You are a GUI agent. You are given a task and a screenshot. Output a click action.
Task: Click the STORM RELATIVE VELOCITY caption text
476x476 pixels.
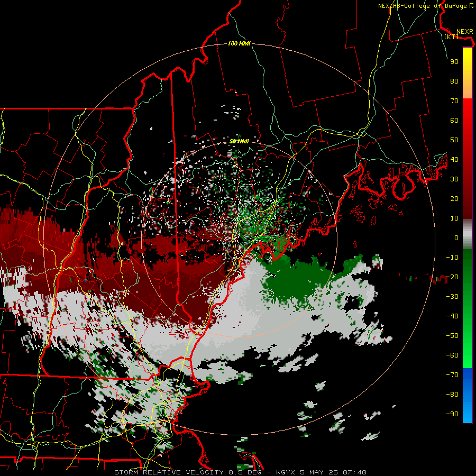click(x=169, y=472)
